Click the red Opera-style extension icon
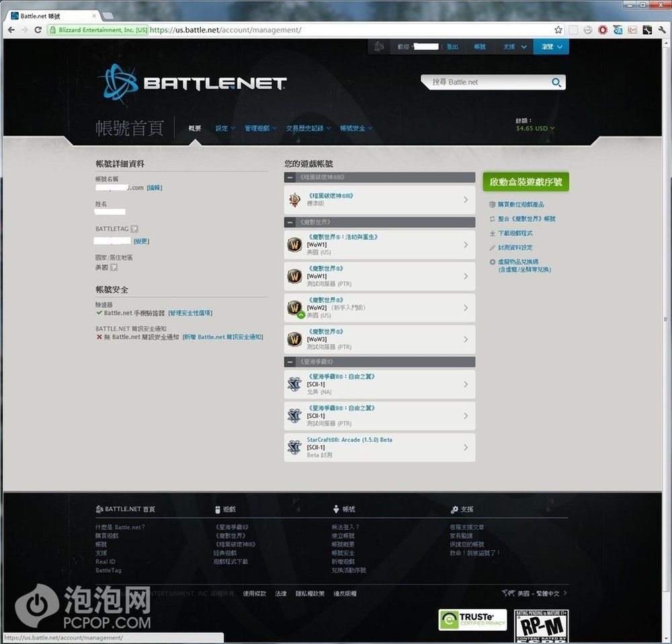 coord(603,30)
